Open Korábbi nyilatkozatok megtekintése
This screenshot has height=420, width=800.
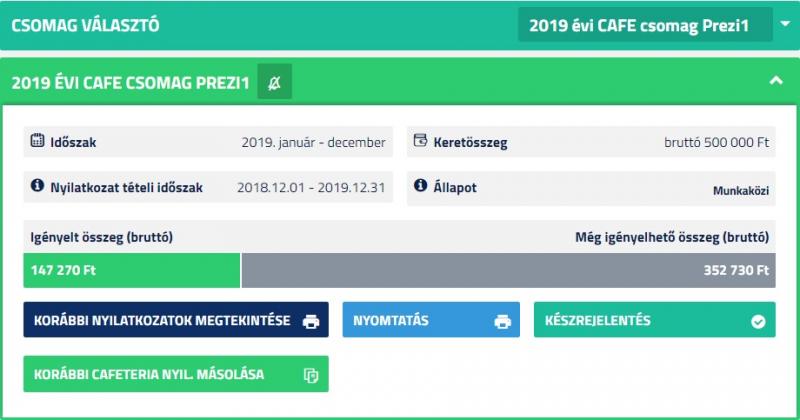pyautogui.click(x=176, y=319)
